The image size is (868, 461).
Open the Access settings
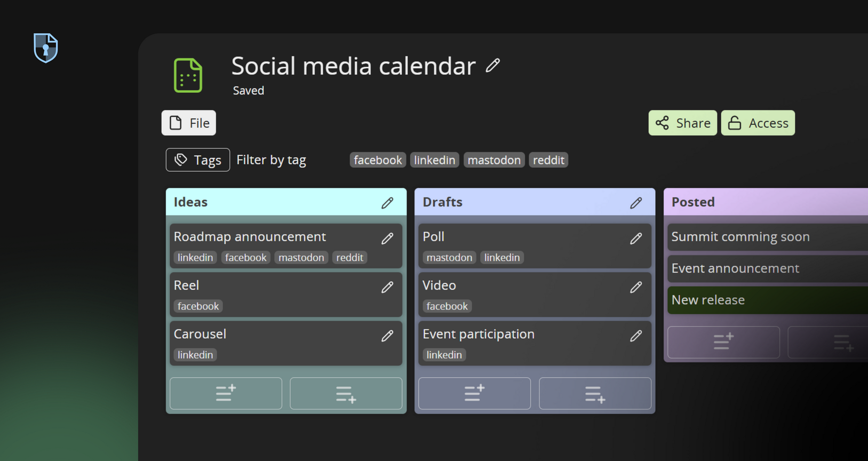coord(758,123)
